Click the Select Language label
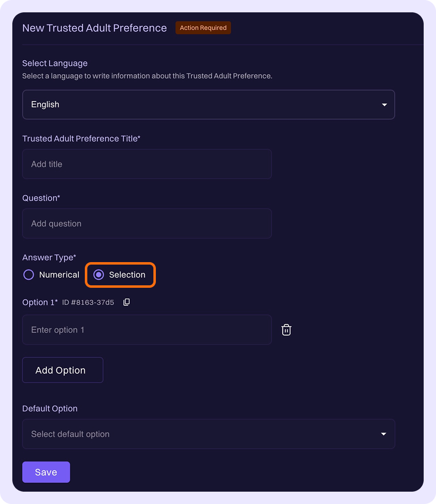436x504 pixels. coord(55,63)
